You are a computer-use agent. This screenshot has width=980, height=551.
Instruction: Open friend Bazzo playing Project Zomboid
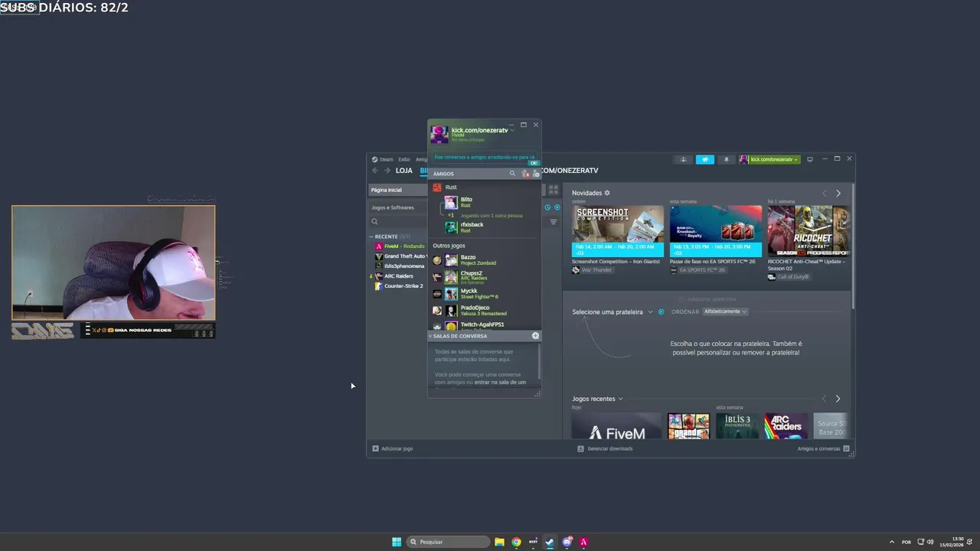(x=484, y=260)
